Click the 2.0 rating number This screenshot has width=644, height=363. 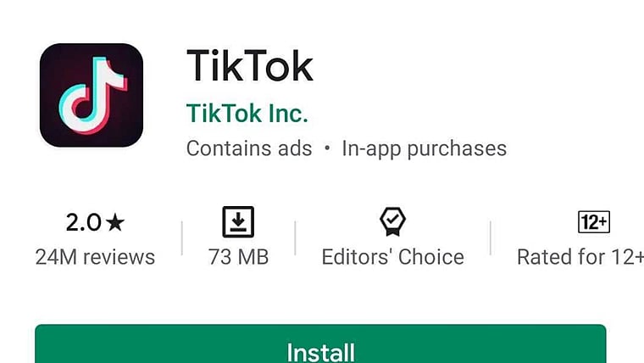(x=83, y=223)
